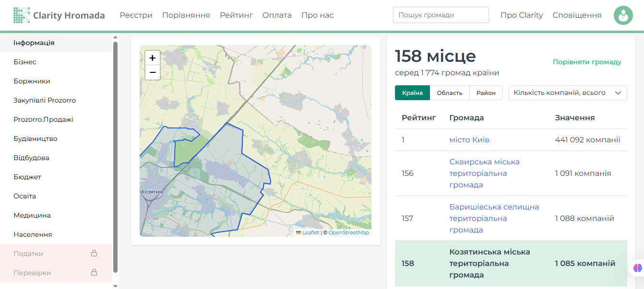Click the lock icon beside Перевірки
This screenshot has width=644, height=289.
(94, 273)
